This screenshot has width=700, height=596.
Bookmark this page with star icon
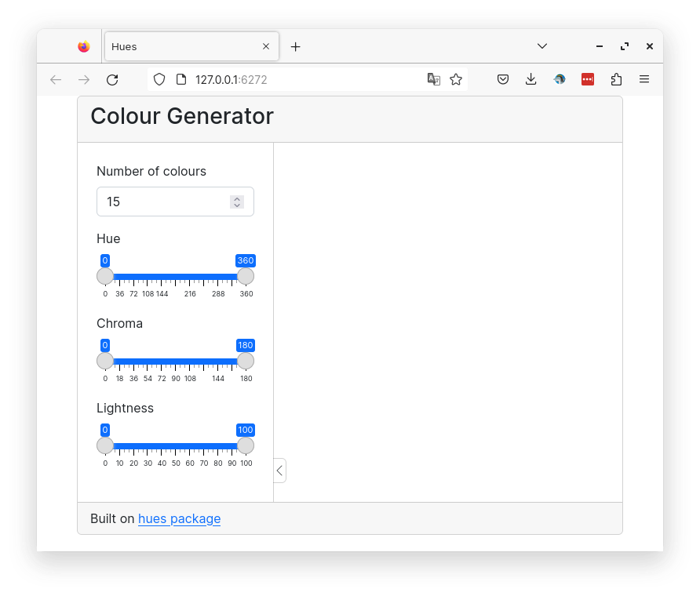pos(456,79)
